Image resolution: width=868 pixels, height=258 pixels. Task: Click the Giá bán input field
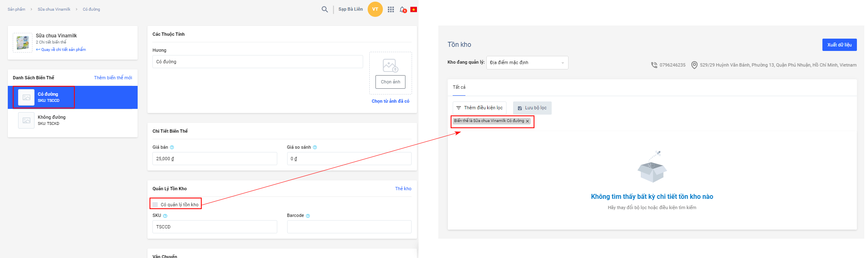click(214, 159)
